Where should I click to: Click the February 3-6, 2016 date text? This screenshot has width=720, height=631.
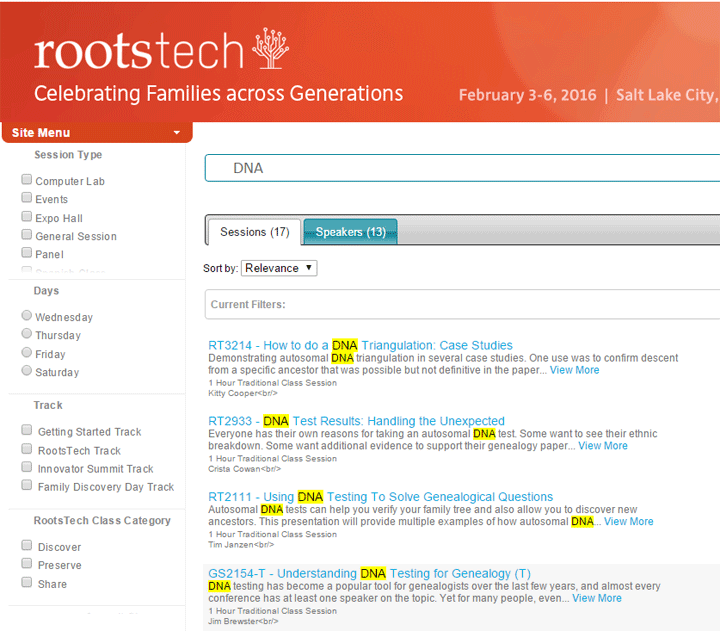[x=528, y=95]
